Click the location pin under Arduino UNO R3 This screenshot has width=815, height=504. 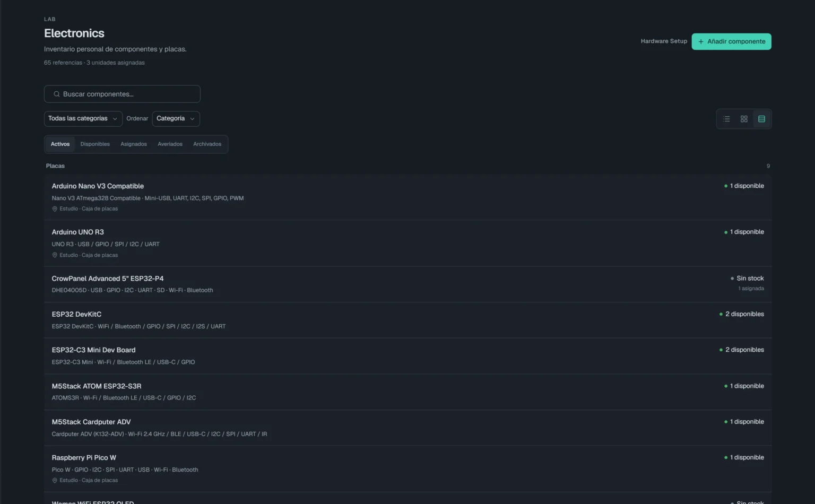tap(55, 255)
